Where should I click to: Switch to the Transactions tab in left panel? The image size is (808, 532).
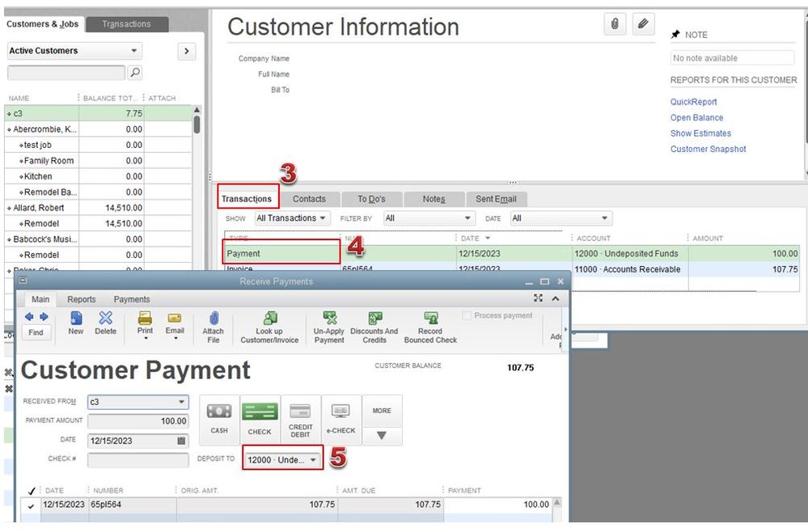point(127,24)
